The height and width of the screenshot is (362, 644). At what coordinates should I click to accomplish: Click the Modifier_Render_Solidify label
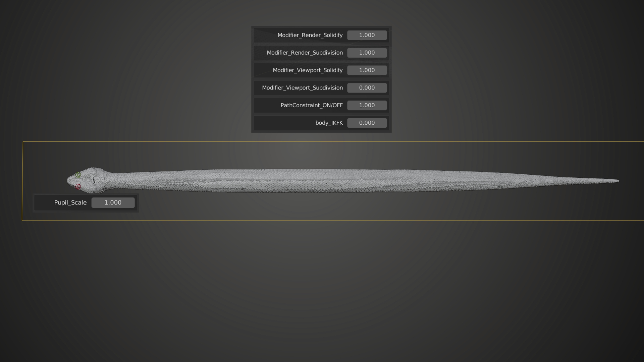pos(310,35)
